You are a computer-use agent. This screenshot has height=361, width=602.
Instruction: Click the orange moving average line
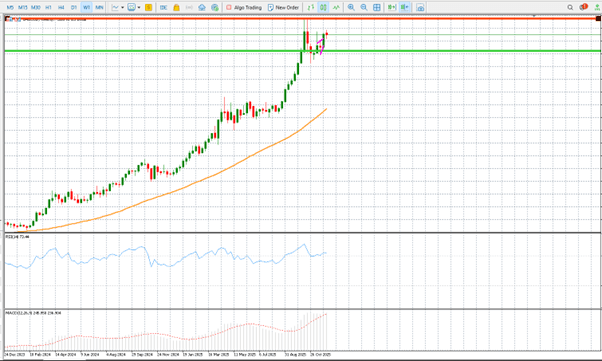[x=173, y=192]
